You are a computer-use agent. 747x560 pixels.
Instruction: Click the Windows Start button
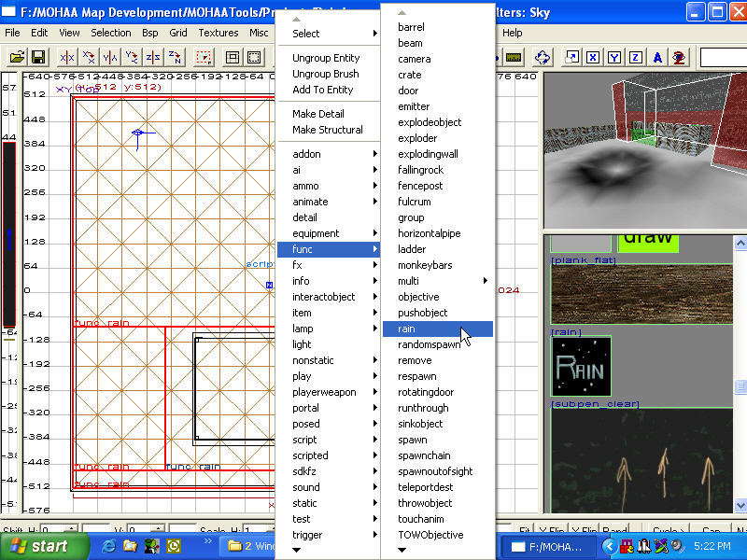[39, 546]
